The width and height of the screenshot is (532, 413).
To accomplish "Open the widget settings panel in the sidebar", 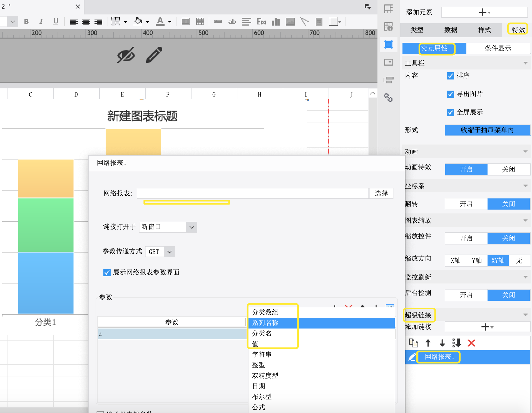I will pyautogui.click(x=389, y=62).
